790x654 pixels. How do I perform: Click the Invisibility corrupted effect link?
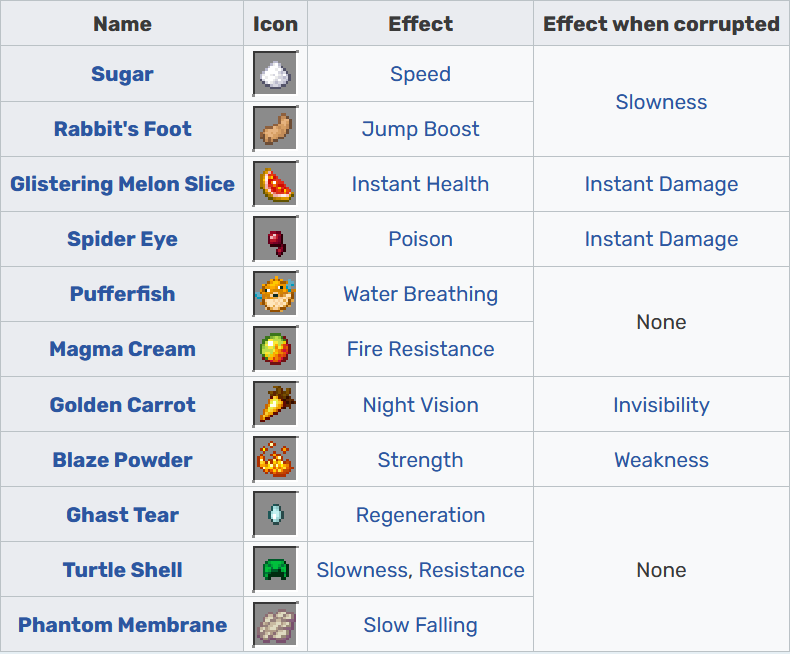tap(661, 405)
